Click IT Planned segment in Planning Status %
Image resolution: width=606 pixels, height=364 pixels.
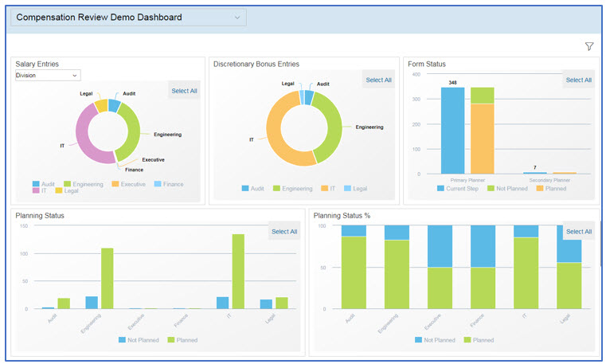pyautogui.click(x=526, y=273)
